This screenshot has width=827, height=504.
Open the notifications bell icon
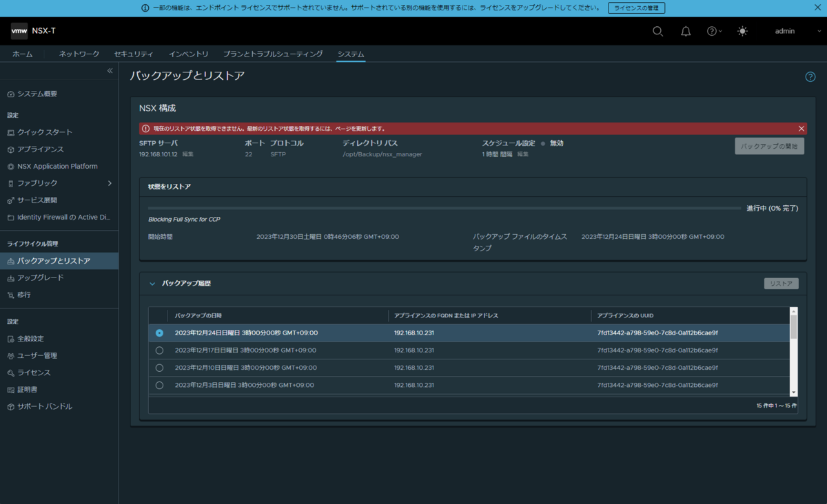point(686,31)
